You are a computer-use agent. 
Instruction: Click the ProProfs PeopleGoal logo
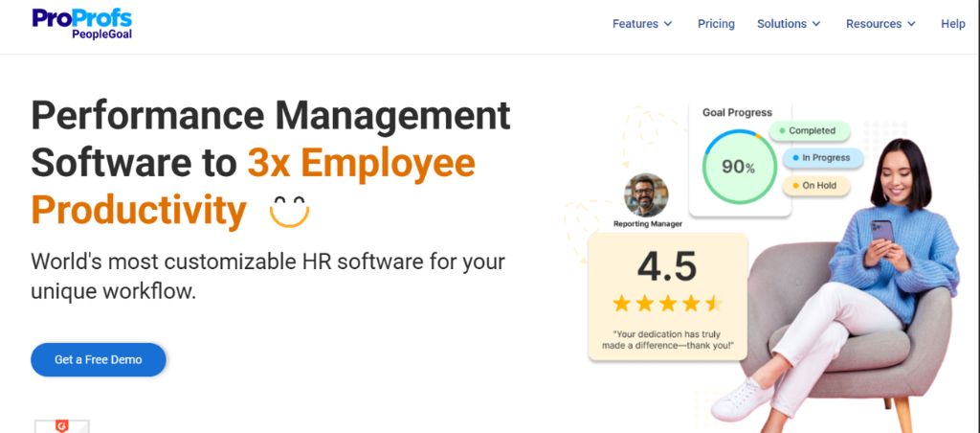(x=81, y=24)
